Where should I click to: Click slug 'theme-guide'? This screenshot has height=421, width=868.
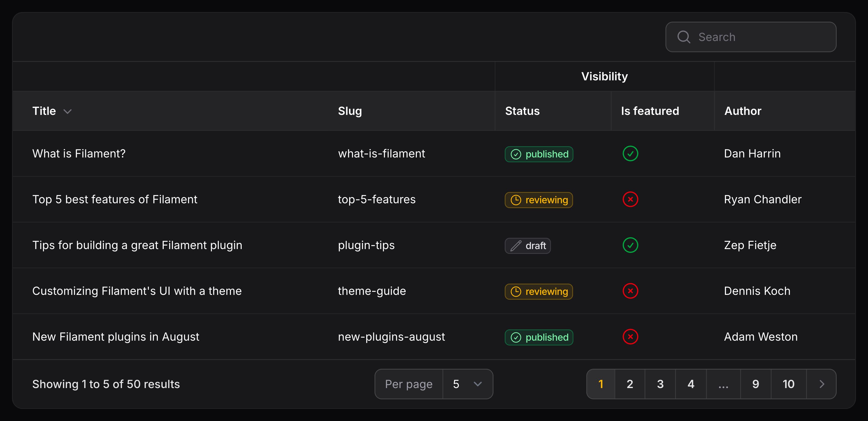click(x=372, y=291)
